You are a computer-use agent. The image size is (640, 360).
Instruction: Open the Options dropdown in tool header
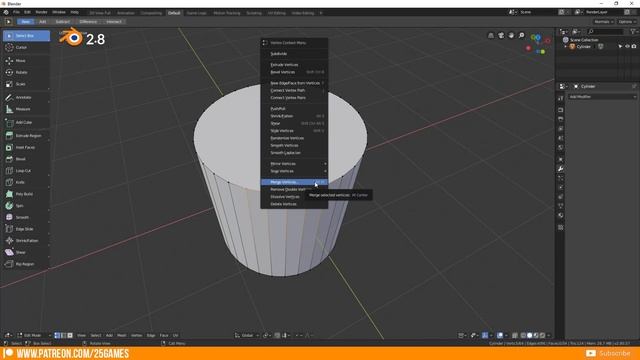pyautogui.click(x=628, y=22)
